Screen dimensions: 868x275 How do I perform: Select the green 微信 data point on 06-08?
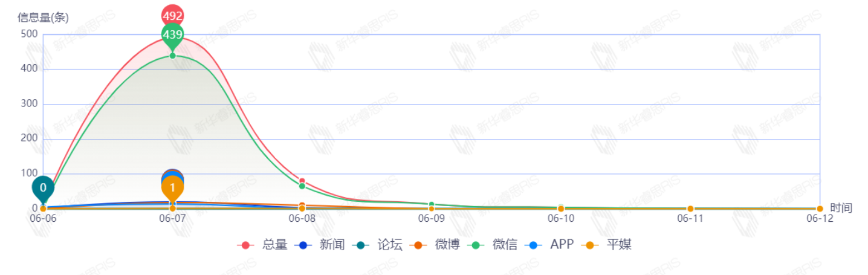(302, 186)
